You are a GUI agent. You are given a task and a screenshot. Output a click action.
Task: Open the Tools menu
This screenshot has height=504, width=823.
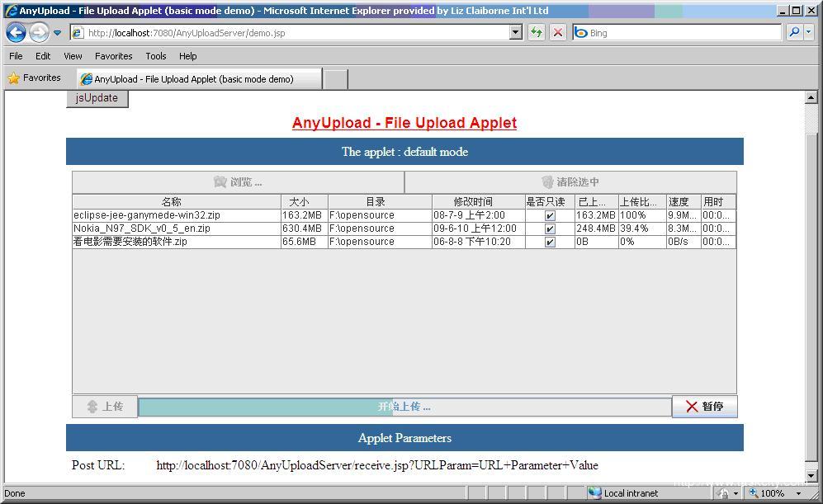156,56
